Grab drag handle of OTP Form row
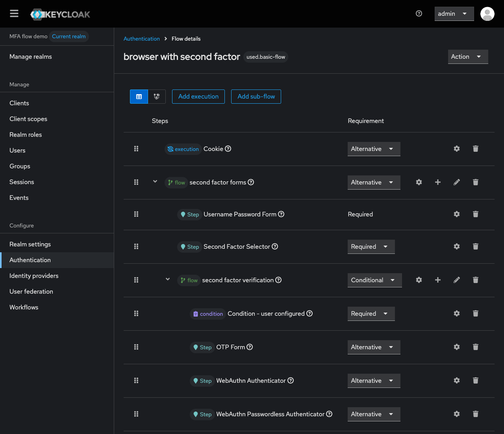The image size is (504, 434). pyautogui.click(x=136, y=347)
